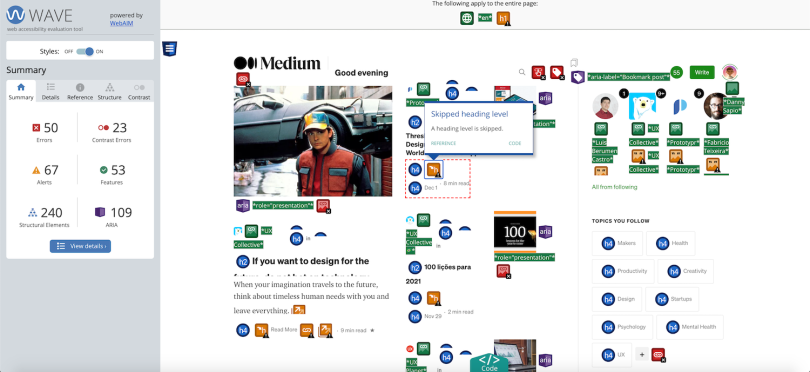810x372 pixels.
Task: Click the h4 icon next to Dec 1
Action: tap(415, 188)
